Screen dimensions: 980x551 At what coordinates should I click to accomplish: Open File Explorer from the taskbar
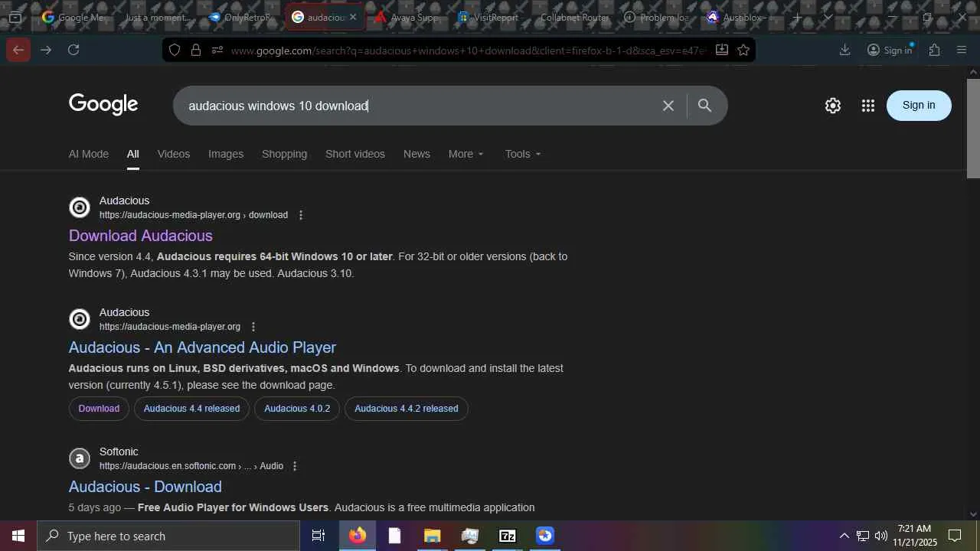432,536
